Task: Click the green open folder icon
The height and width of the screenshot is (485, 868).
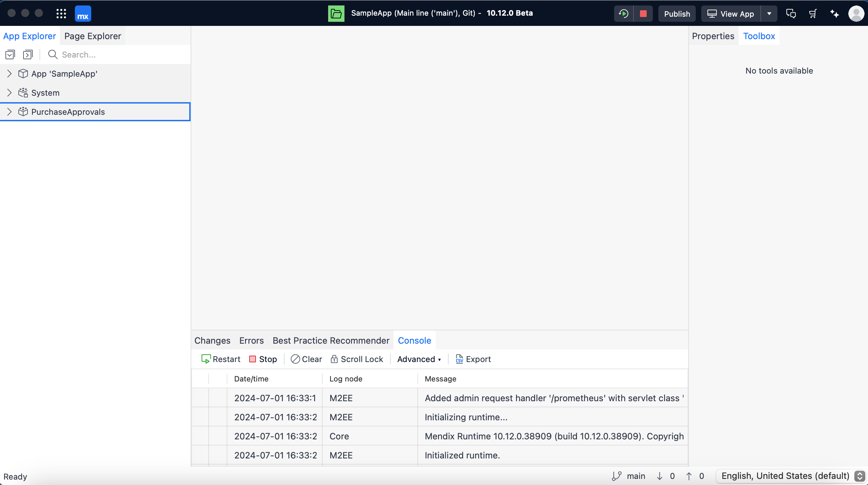Action: (x=336, y=14)
